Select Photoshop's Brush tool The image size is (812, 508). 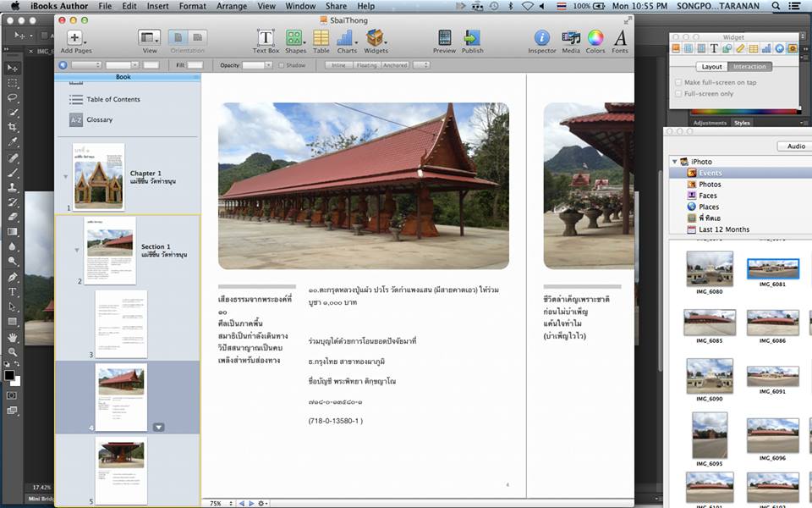[12, 172]
